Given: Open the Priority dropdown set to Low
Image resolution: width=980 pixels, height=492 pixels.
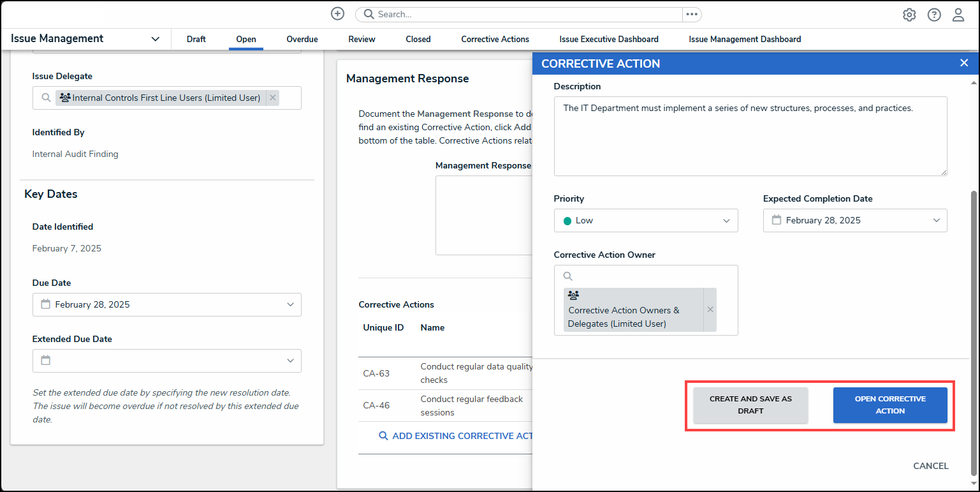Looking at the screenshot, I should (x=645, y=220).
